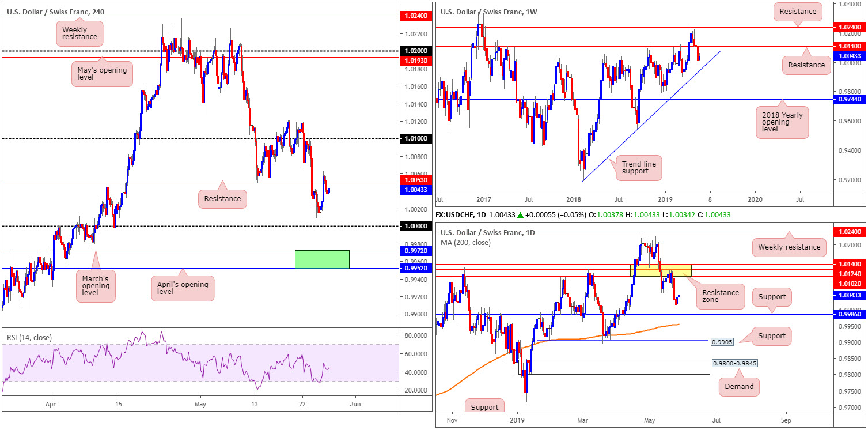Click the blue 1.00433 label on weekly chart
This screenshot has height=430, width=868.
click(850, 55)
